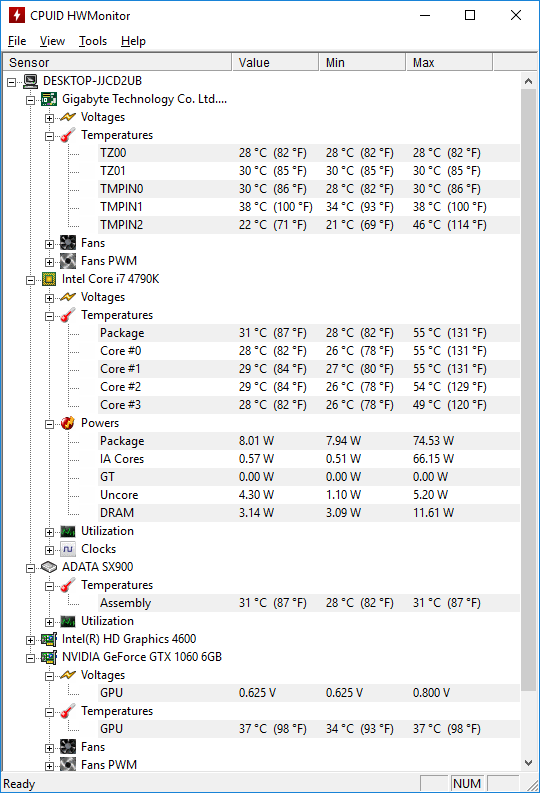Expand Utilization under Intel Core i7
Viewport: 540px width, 793px height.
pos(49,532)
